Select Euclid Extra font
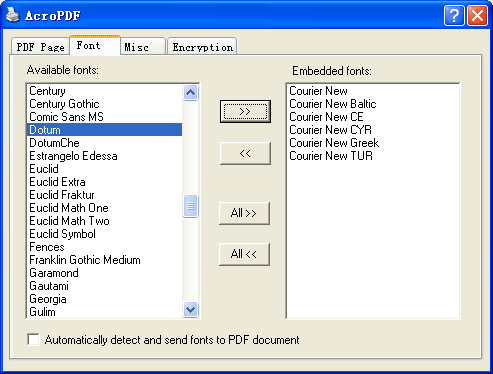This screenshot has height=374, width=493. tap(104, 182)
